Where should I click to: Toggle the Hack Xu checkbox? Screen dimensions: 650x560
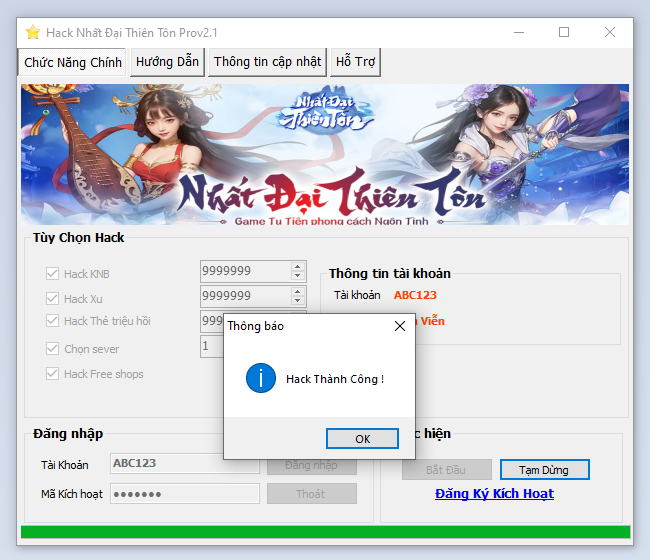[52, 298]
